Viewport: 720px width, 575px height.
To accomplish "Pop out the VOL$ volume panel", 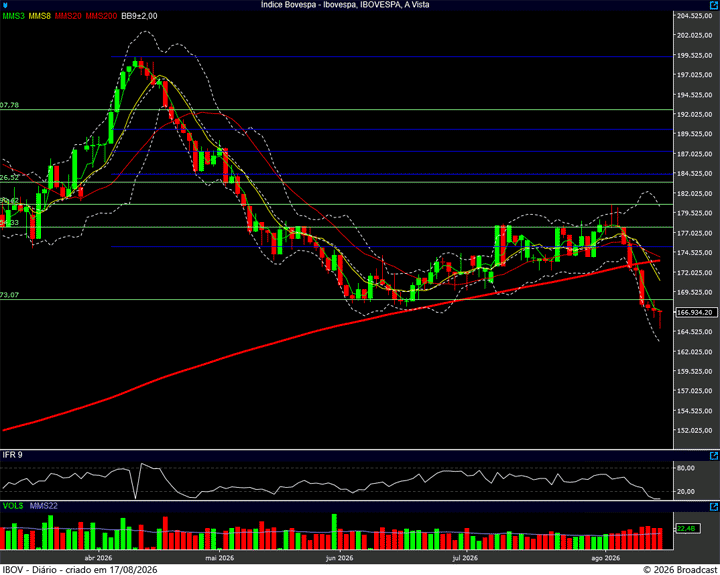I will coord(714,507).
